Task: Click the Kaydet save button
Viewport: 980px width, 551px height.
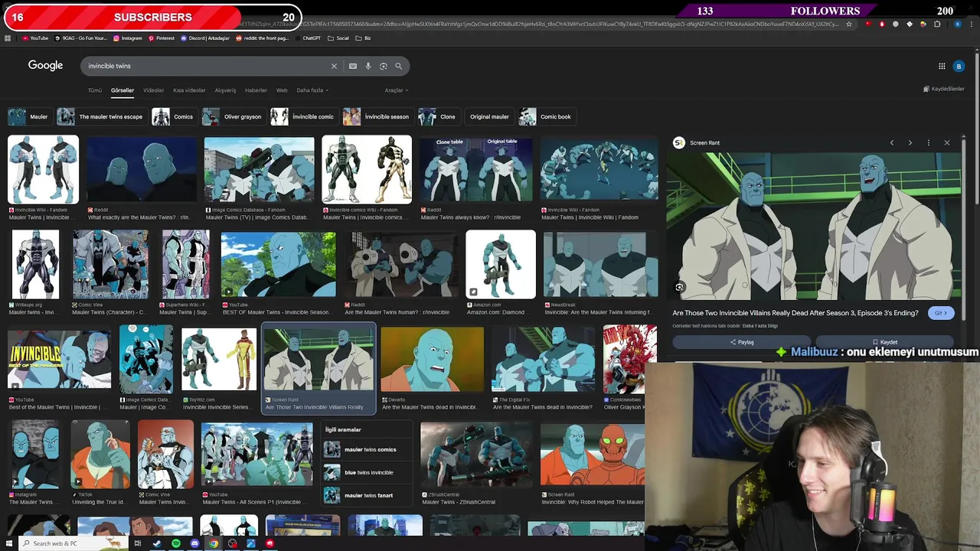Action: [x=885, y=342]
